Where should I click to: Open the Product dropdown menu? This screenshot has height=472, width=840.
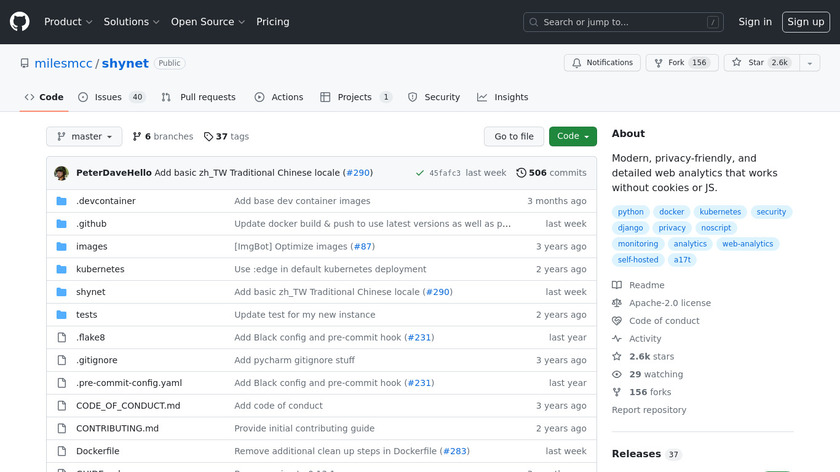(x=68, y=22)
